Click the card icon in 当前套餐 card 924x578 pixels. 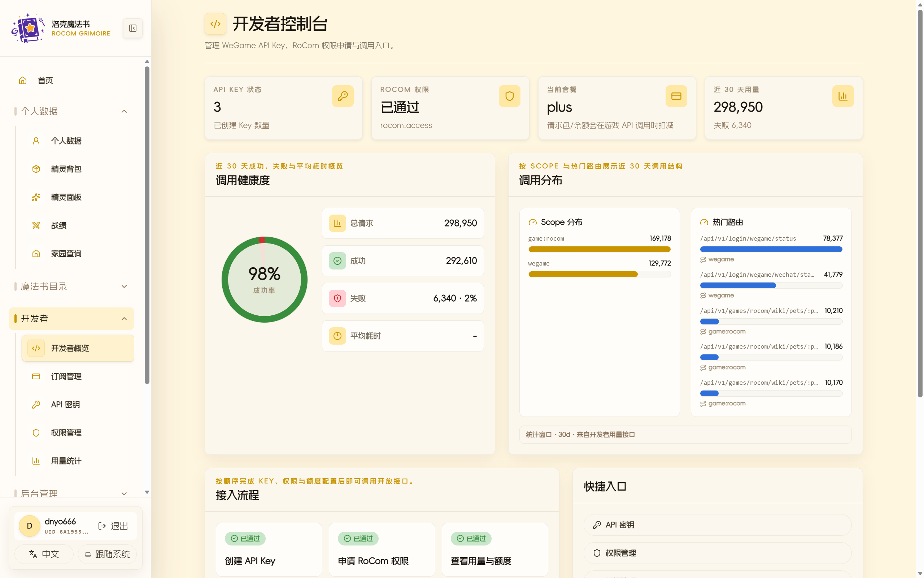676,96
